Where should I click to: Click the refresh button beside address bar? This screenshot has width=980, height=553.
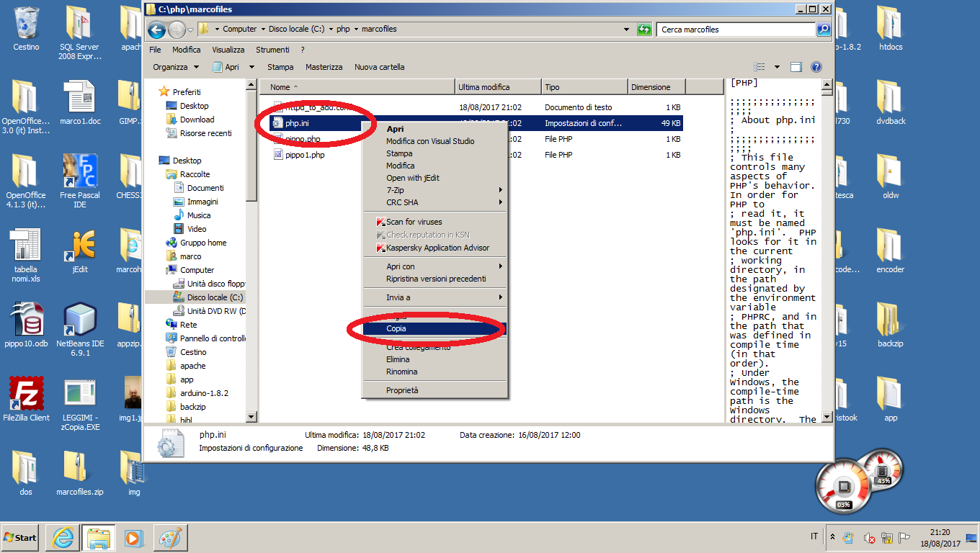click(645, 30)
